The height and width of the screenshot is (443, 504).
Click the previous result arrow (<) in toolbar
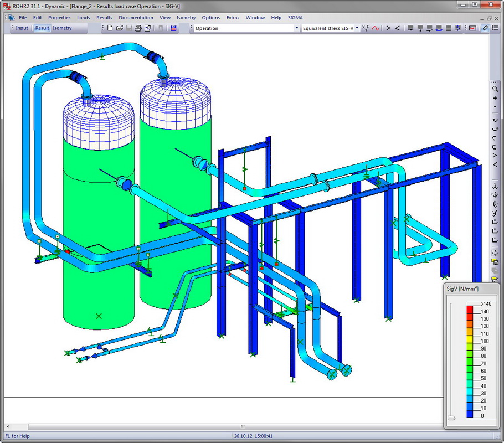(x=397, y=28)
